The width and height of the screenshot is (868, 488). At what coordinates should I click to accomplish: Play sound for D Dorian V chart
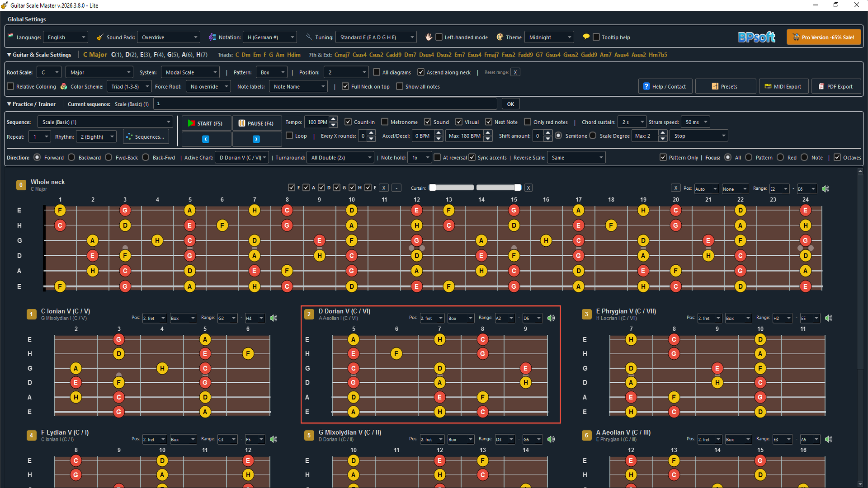pos(551,318)
